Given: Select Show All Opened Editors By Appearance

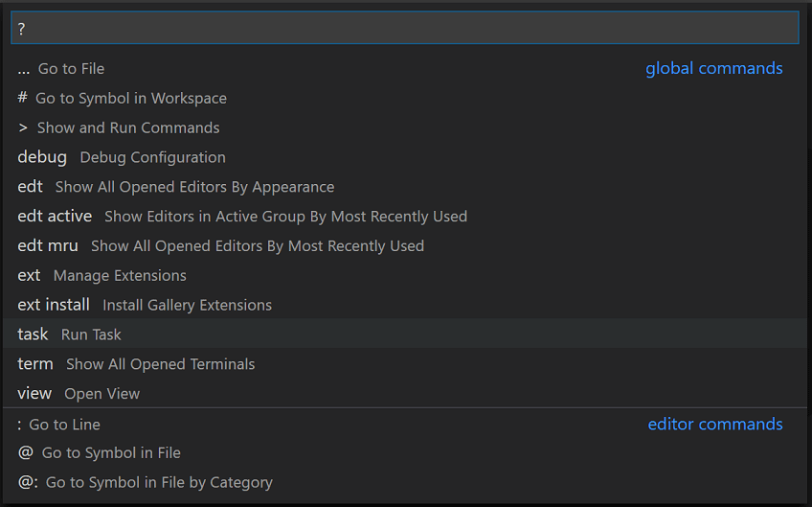Looking at the screenshot, I should click(194, 188).
